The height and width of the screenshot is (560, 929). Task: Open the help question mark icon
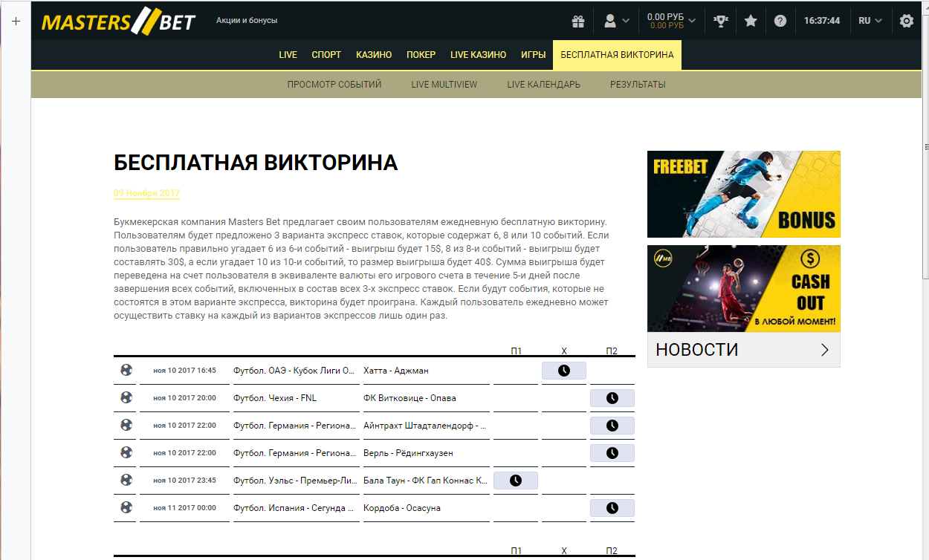point(780,21)
